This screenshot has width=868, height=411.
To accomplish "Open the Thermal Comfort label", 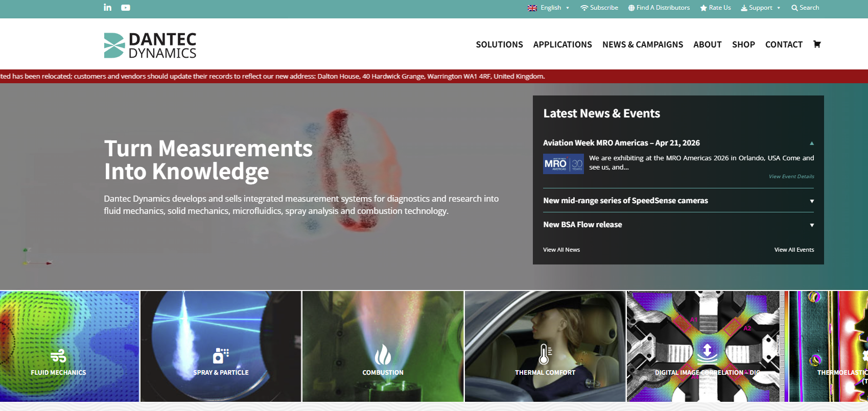I will (x=545, y=373).
